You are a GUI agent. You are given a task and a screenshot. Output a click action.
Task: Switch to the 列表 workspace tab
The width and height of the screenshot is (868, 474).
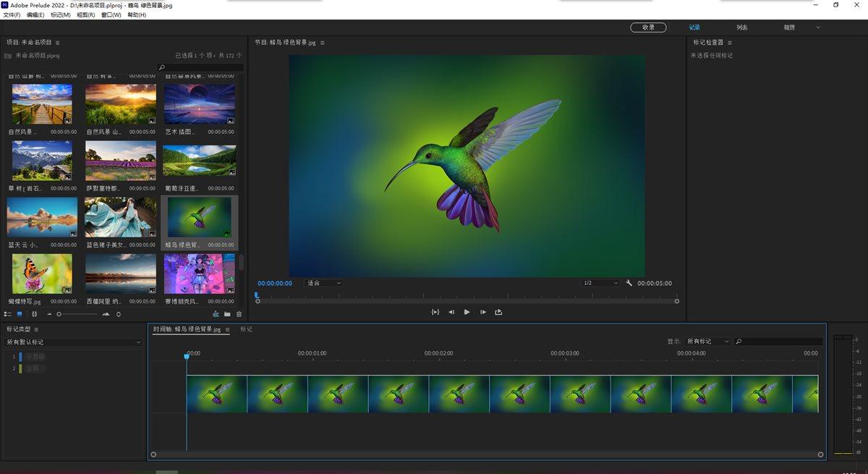(x=742, y=27)
